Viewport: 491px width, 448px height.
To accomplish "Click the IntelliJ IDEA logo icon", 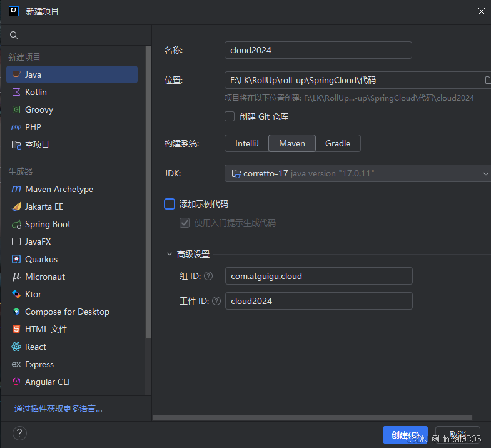I will click(x=14, y=12).
